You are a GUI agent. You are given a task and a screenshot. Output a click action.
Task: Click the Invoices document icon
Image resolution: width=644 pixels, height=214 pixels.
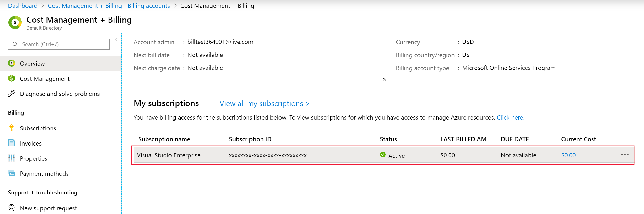(12, 143)
